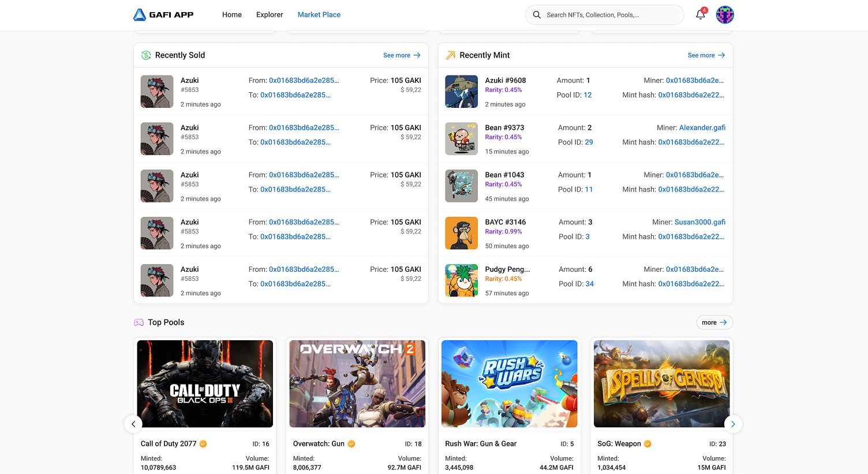868x474 pixels.
Task: Open the notifications bell
Action: click(700, 15)
